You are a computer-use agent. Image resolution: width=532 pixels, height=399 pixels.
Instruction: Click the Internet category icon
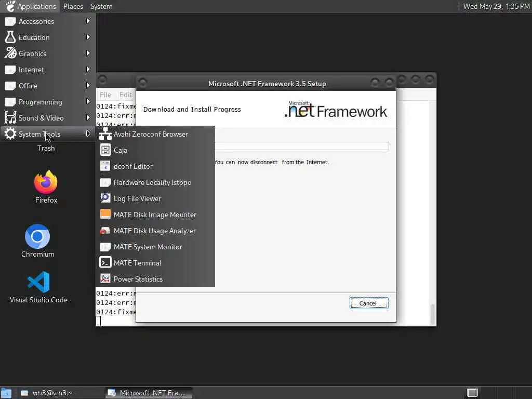coord(10,70)
